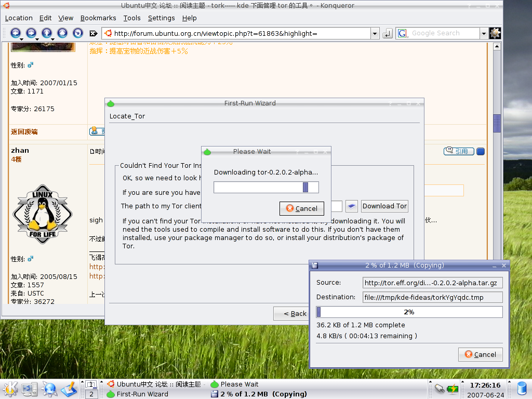The height and width of the screenshot is (399, 532).
Task: Click the 引用 quote button
Action: [x=459, y=151]
